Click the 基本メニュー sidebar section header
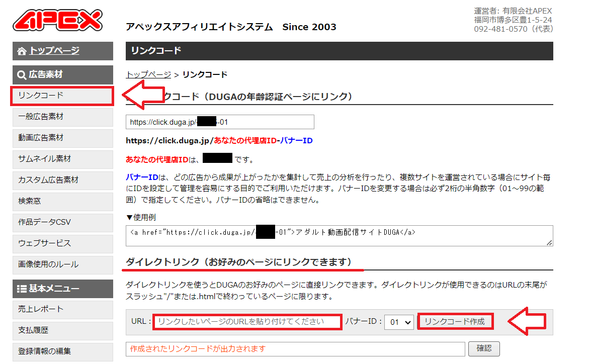The height and width of the screenshot is (364, 589). point(63,289)
